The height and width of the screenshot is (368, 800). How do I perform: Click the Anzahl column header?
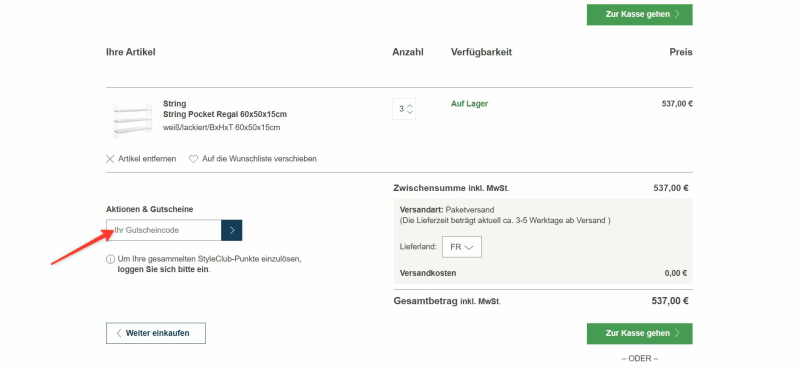(408, 52)
